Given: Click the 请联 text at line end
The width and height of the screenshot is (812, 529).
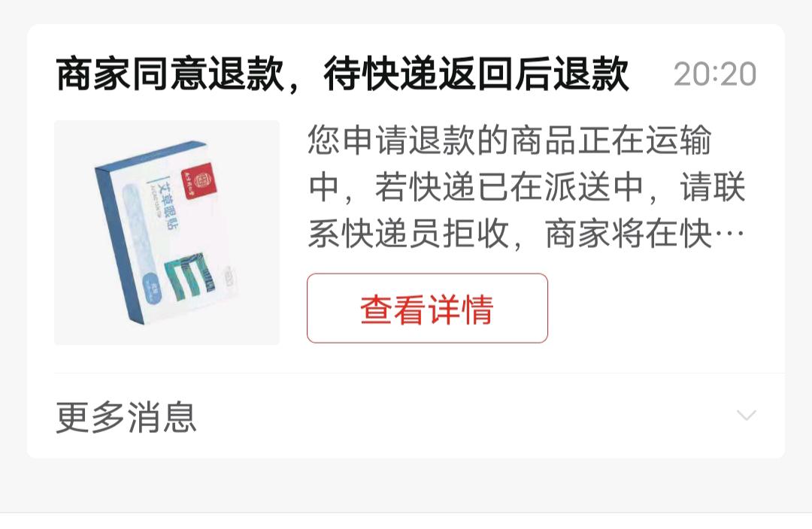Looking at the screenshot, I should point(713,187).
